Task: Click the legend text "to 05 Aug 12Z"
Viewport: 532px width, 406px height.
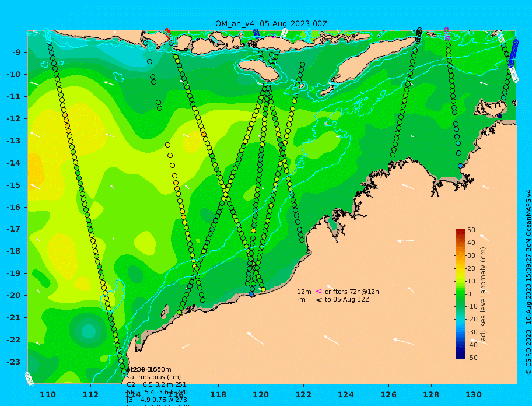Action: tap(347, 299)
